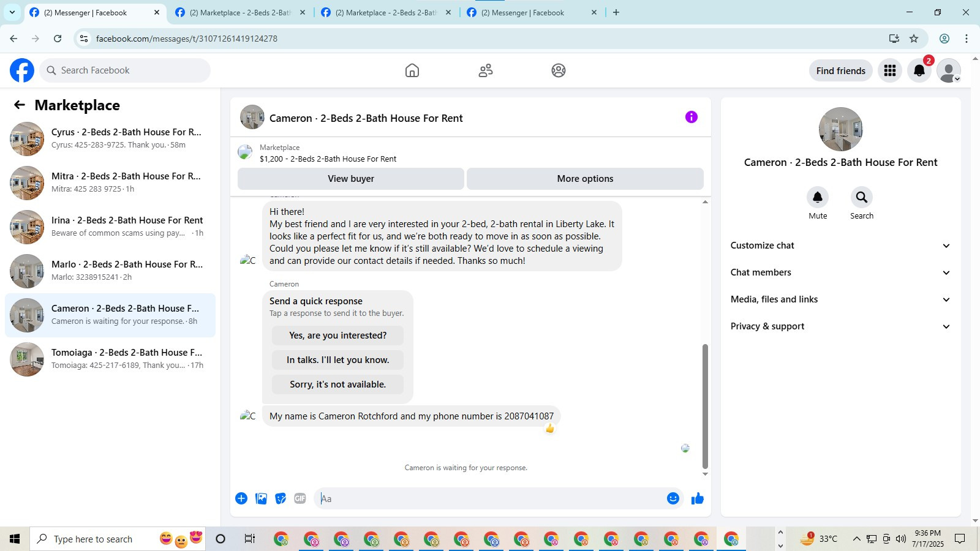Open the Windows Start menu
This screenshot has width=980, height=551.
(15, 539)
